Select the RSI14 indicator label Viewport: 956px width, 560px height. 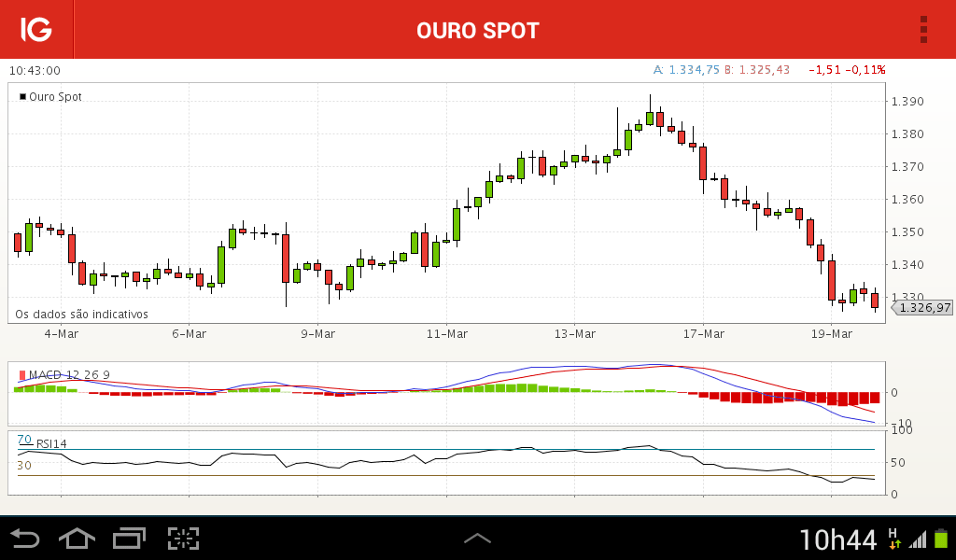coord(52,443)
